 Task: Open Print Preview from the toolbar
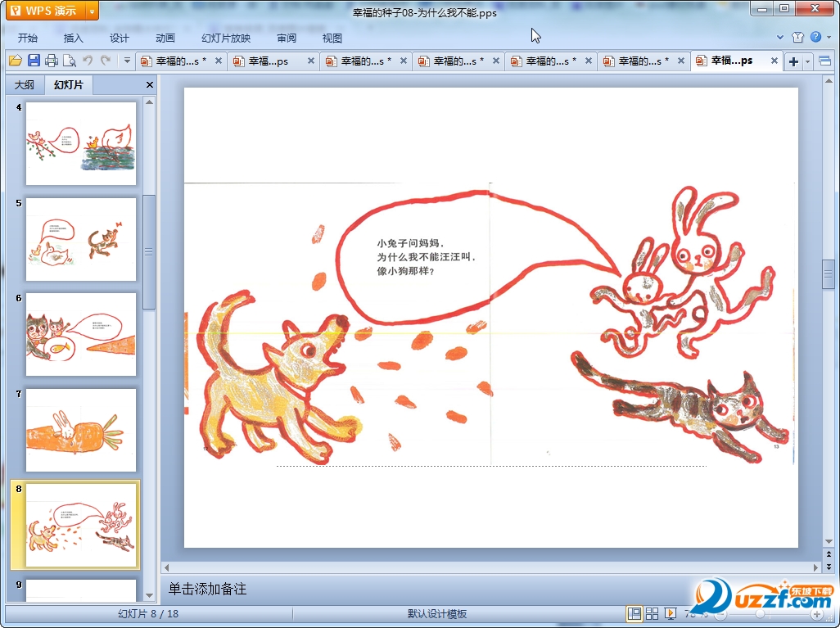coord(69,61)
